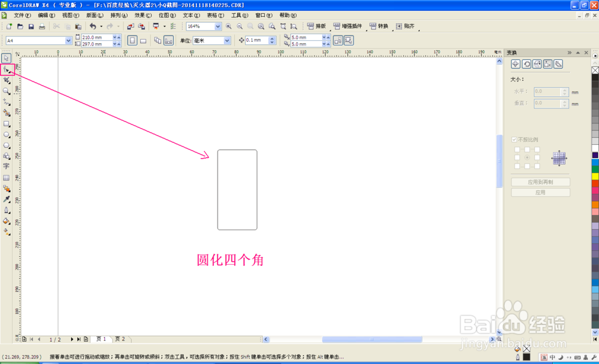Open the 文件 menu
599x364 pixels.
coord(16,15)
